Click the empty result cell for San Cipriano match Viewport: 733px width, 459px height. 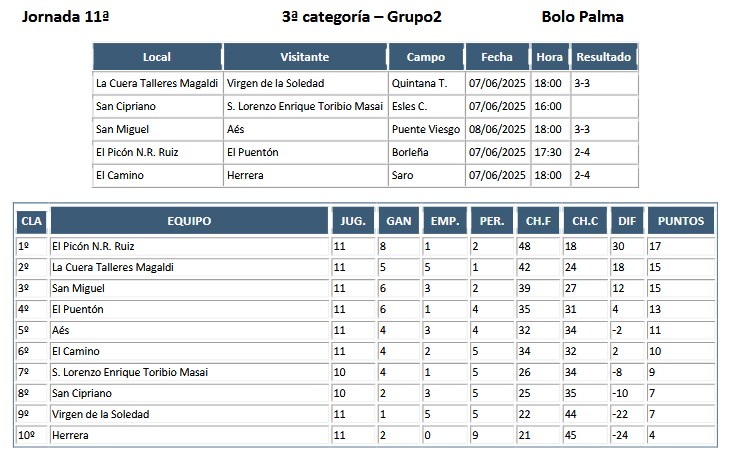click(x=604, y=107)
